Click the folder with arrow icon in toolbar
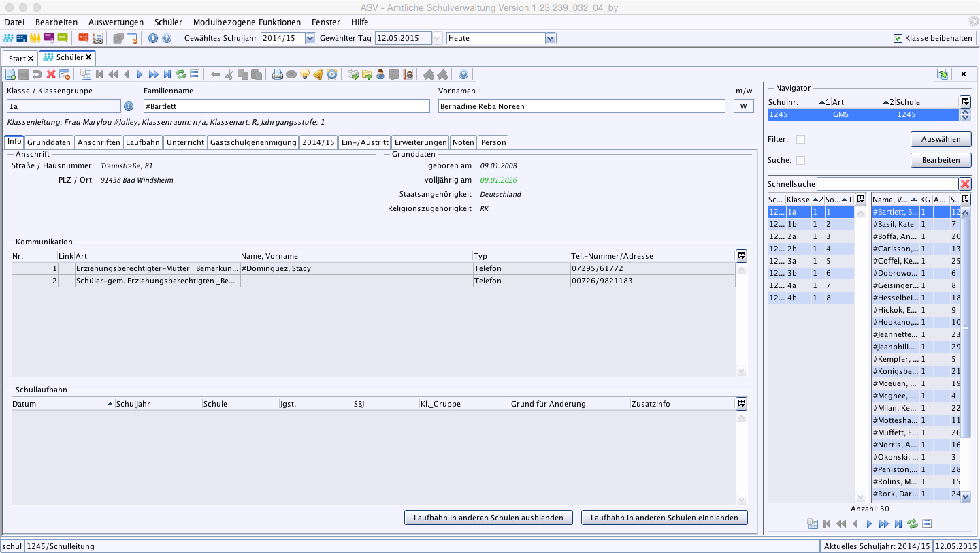This screenshot has height=553, width=980. point(367,74)
